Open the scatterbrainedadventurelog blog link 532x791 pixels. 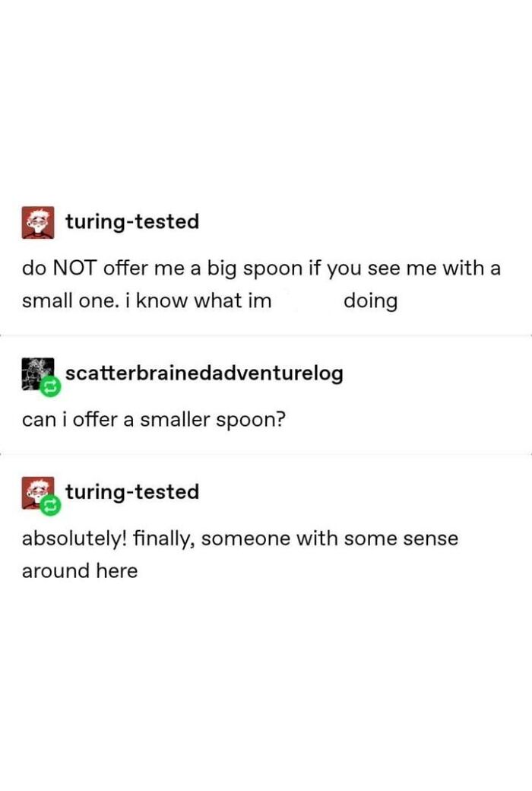click(205, 373)
